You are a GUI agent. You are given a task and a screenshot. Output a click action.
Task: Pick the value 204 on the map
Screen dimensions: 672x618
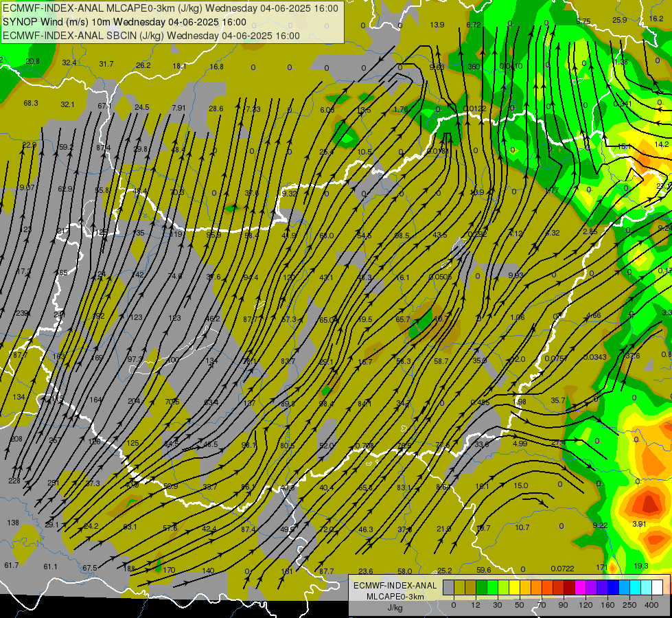tap(134, 401)
